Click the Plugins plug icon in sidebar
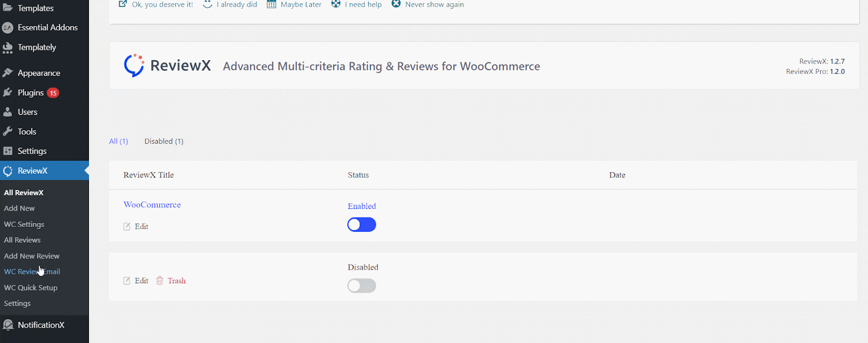 coord(8,93)
